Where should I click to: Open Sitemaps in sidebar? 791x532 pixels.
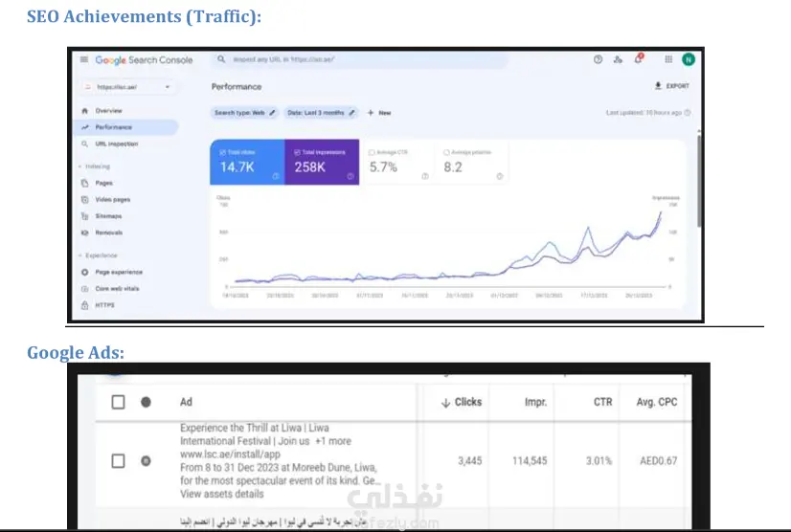point(108,216)
